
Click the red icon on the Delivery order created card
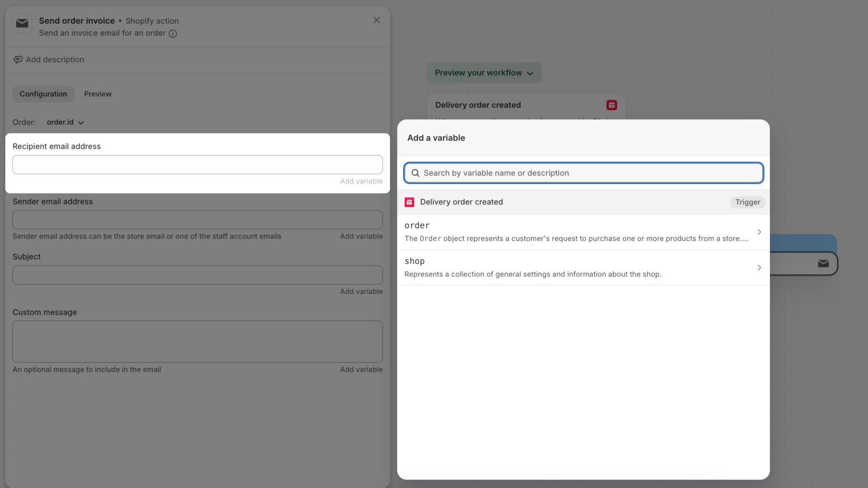coord(611,105)
